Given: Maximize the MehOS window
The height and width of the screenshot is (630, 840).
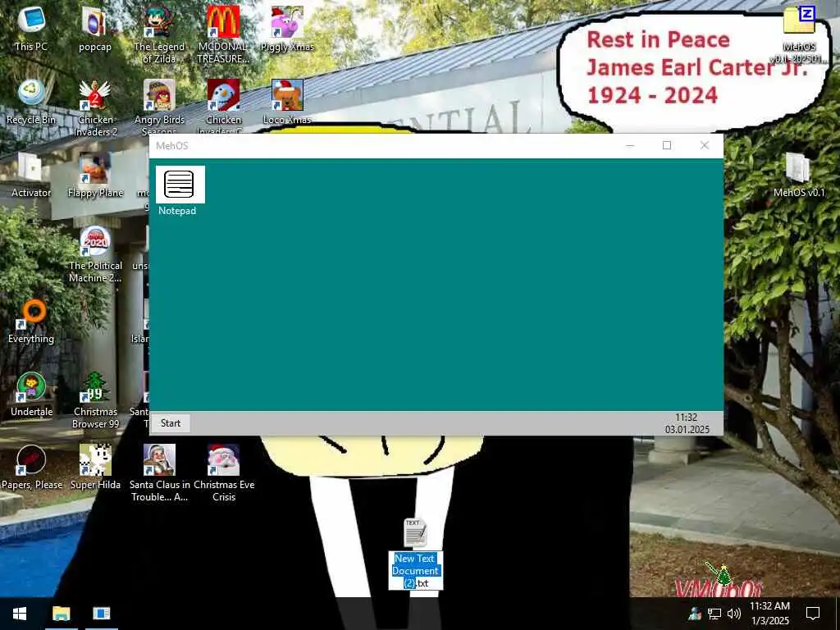Looking at the screenshot, I should click(667, 146).
